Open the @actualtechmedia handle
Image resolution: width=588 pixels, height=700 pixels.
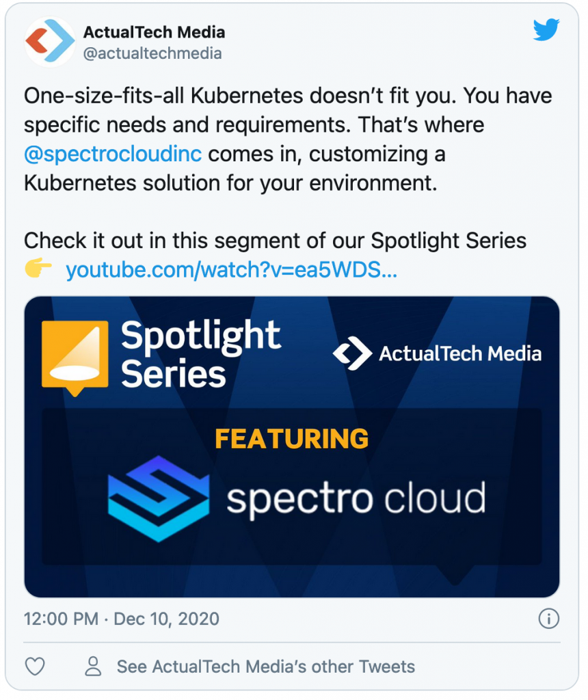pos(152,53)
